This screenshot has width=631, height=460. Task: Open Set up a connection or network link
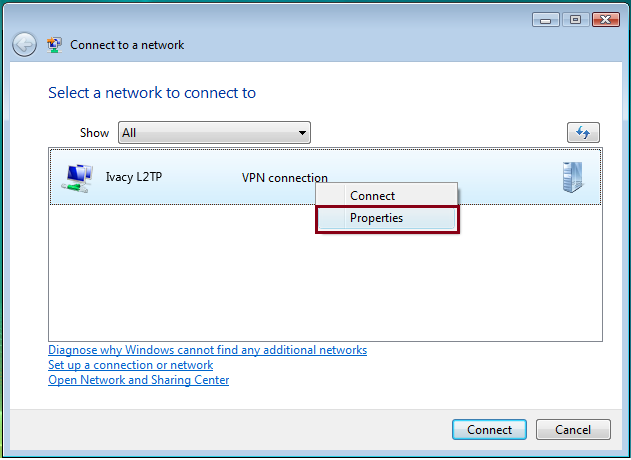click(x=130, y=365)
